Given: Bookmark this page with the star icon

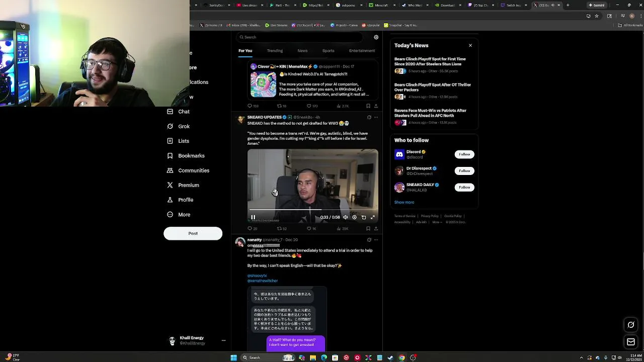Looking at the screenshot, I should pyautogui.click(x=597, y=16).
